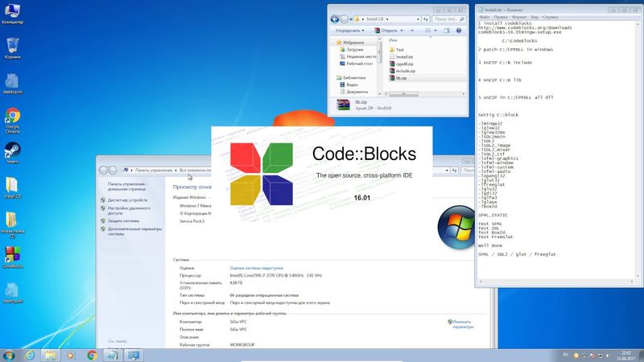Screen dimensions: 644x362
Task: Switch to the System control panel taskbar button
Action: pyautogui.click(x=134, y=356)
